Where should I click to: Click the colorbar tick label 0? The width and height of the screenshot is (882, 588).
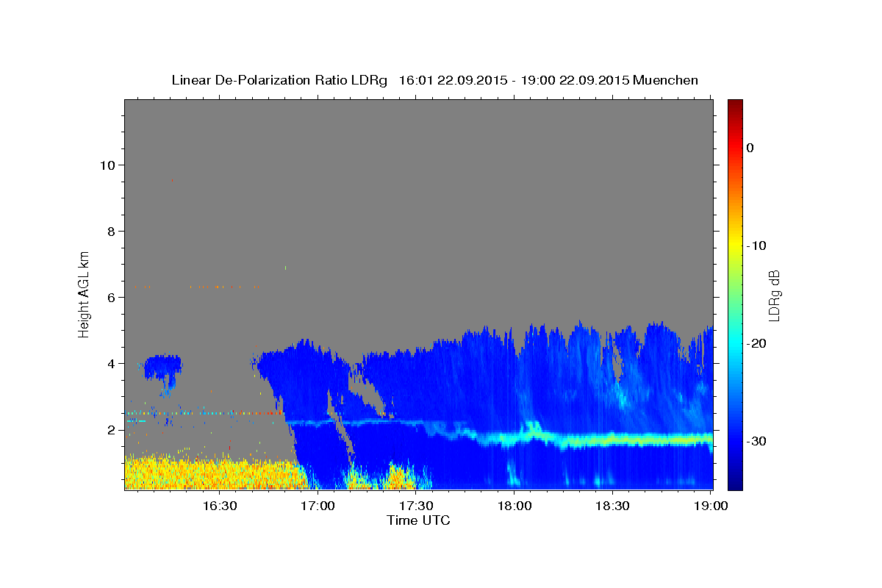coord(750,148)
